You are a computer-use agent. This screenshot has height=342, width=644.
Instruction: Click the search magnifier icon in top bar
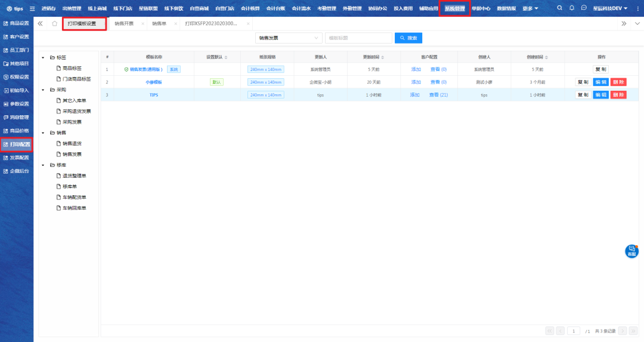(559, 8)
